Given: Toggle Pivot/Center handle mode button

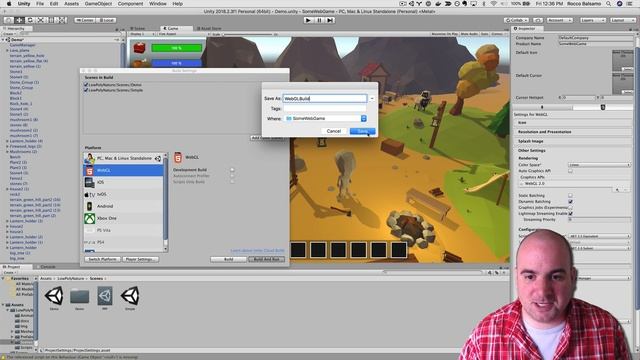Looking at the screenshot, I should 85,20.
